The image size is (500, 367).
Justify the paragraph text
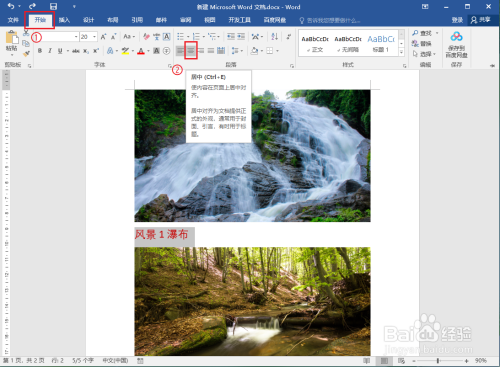tap(211, 51)
